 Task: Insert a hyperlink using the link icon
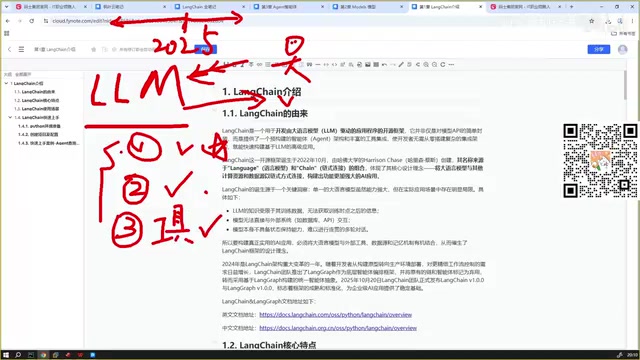(x=259, y=64)
